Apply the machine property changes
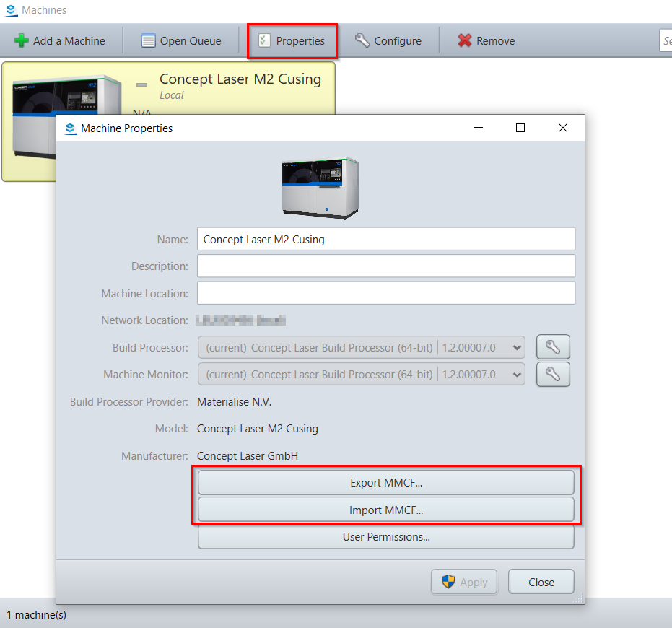672x628 pixels. [x=463, y=582]
